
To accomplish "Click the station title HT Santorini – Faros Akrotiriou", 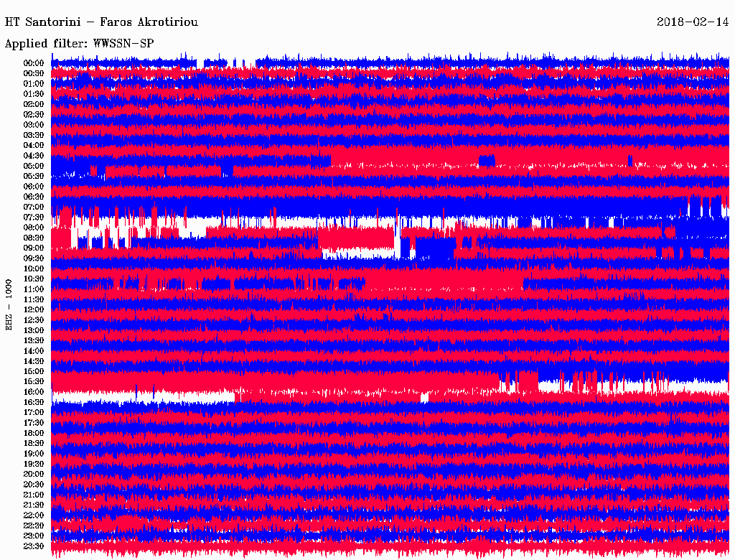I will coord(101,22).
